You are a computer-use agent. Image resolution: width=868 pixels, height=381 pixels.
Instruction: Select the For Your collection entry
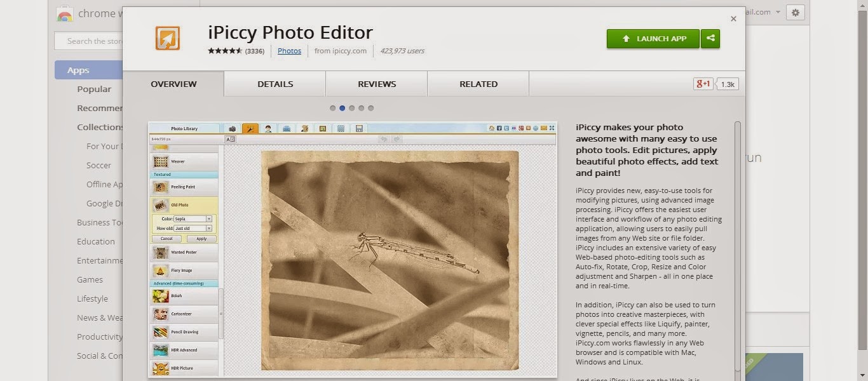click(104, 146)
